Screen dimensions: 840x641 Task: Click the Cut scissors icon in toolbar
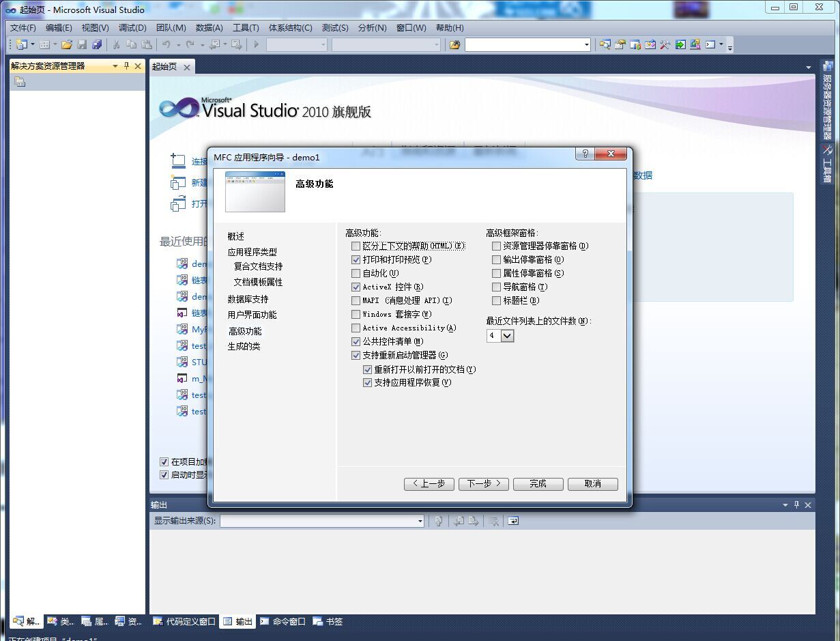(x=116, y=44)
